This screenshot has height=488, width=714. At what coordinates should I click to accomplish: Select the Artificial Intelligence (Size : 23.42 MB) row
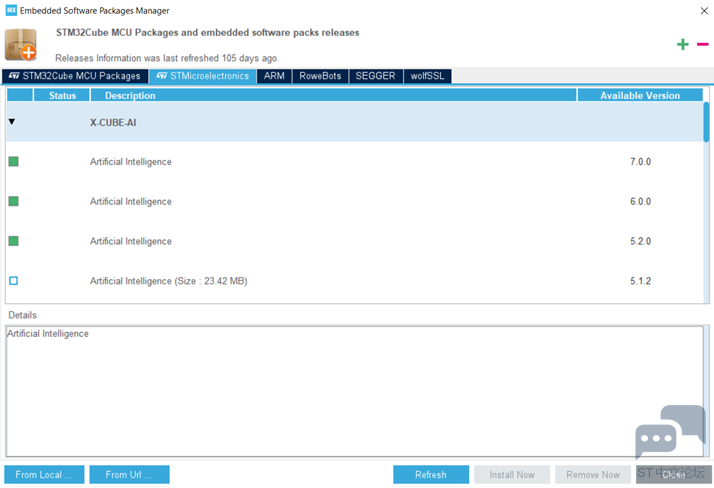[x=355, y=281]
